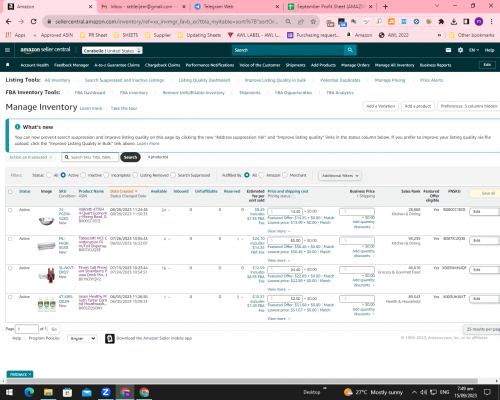500x400 pixels.
Task: Switch to Telegram Web browser tab
Action: click(x=237, y=7)
